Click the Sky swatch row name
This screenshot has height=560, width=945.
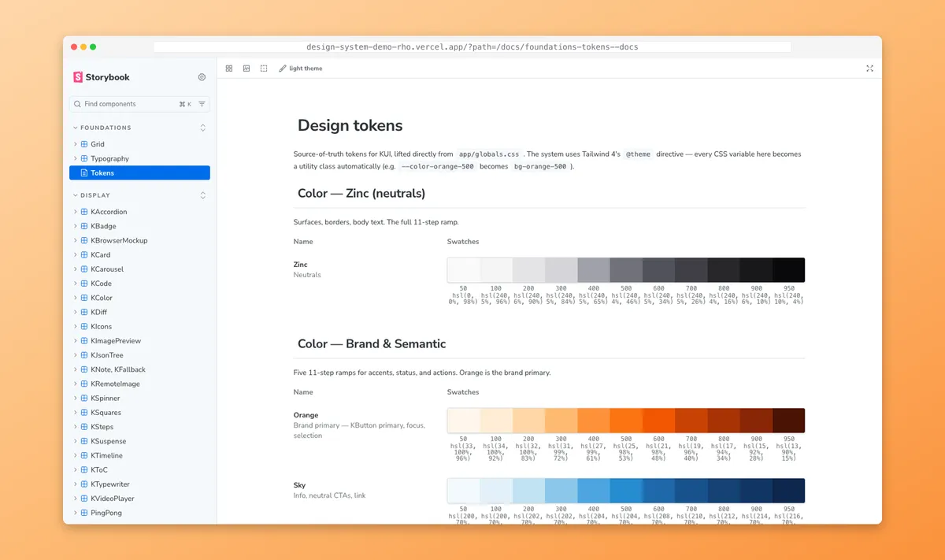point(299,485)
